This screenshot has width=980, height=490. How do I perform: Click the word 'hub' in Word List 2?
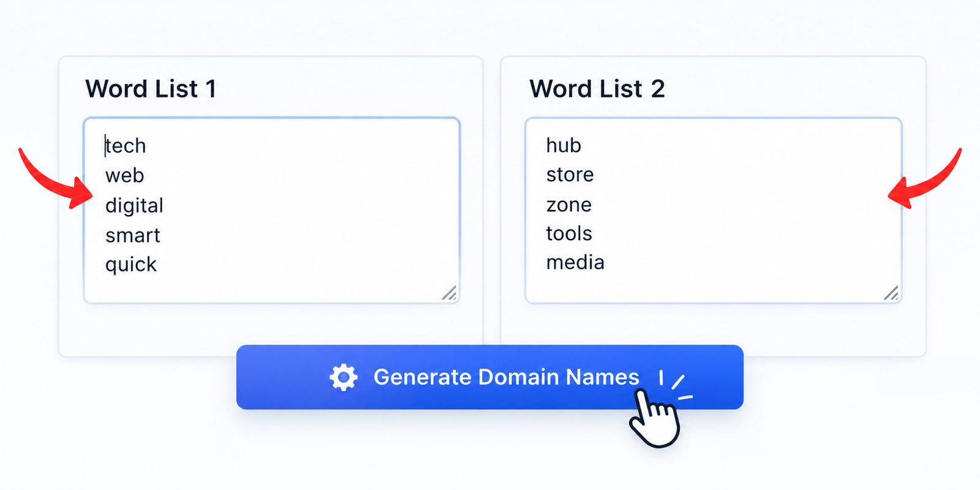(x=563, y=145)
